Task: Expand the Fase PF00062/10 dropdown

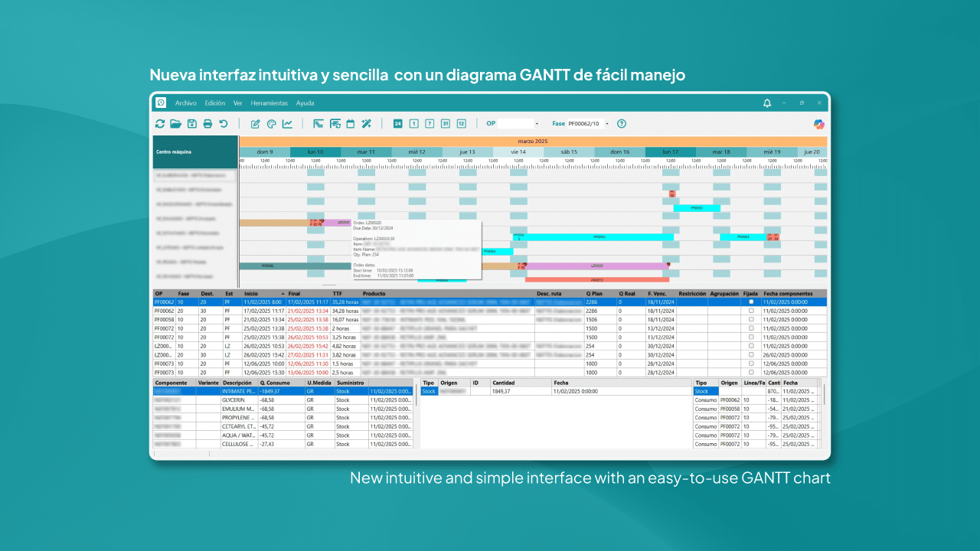Action: (608, 123)
